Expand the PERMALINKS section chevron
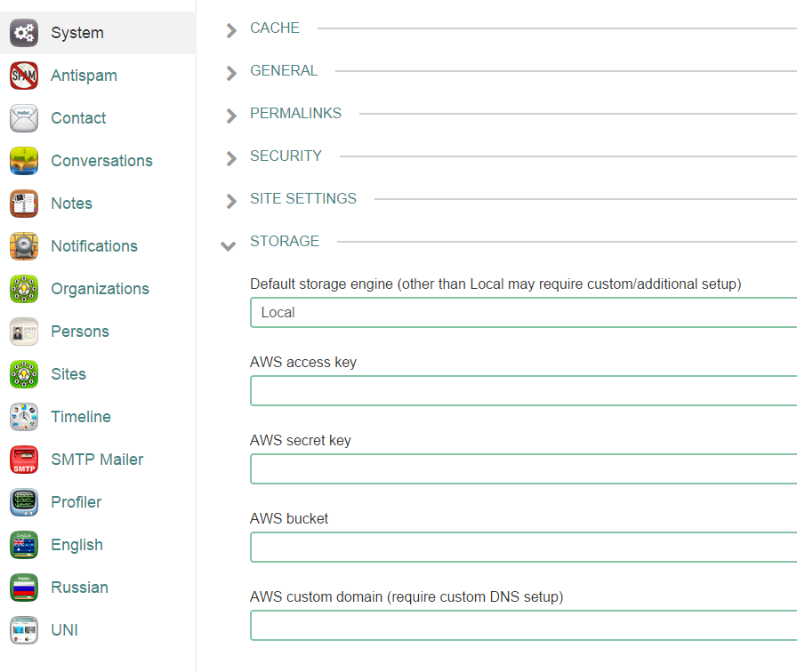Image resolution: width=797 pixels, height=672 pixels. click(231, 115)
